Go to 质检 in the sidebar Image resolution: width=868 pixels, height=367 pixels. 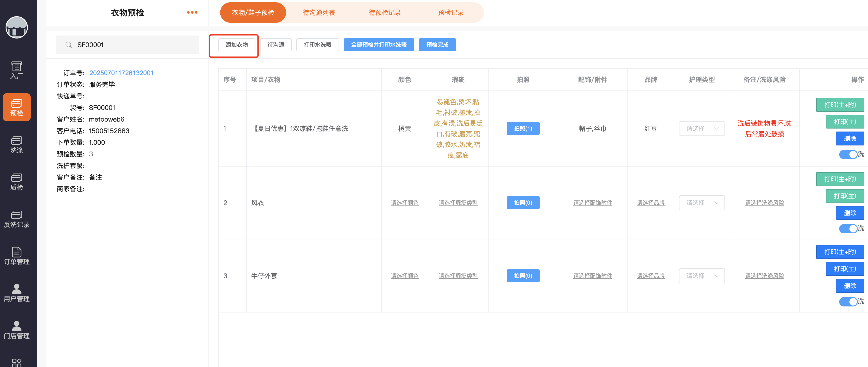coord(16,182)
